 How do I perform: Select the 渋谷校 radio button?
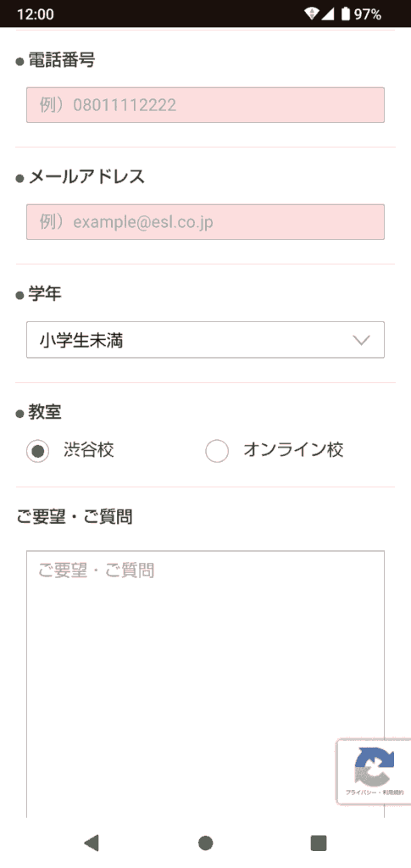coord(37,451)
